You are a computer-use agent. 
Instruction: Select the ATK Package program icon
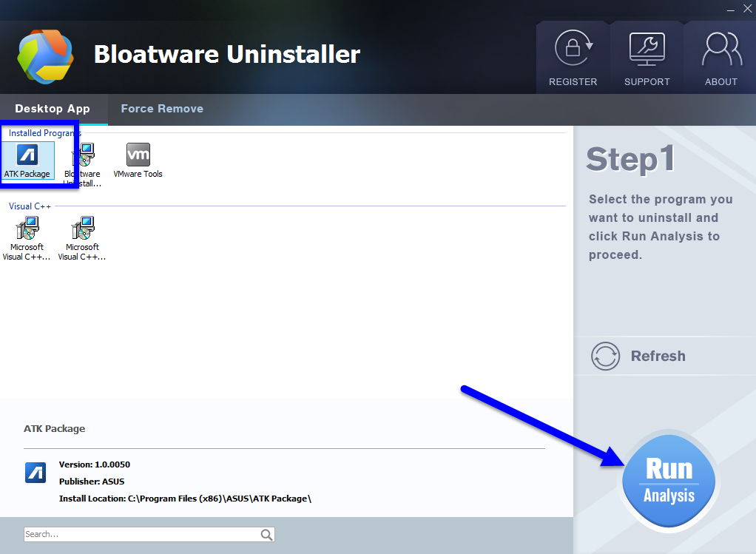point(27,161)
